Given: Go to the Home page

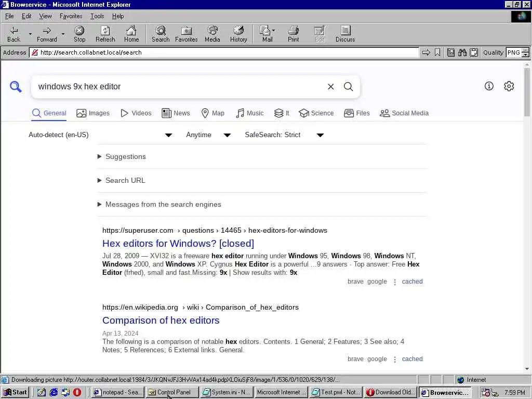Looking at the screenshot, I should coord(131,34).
